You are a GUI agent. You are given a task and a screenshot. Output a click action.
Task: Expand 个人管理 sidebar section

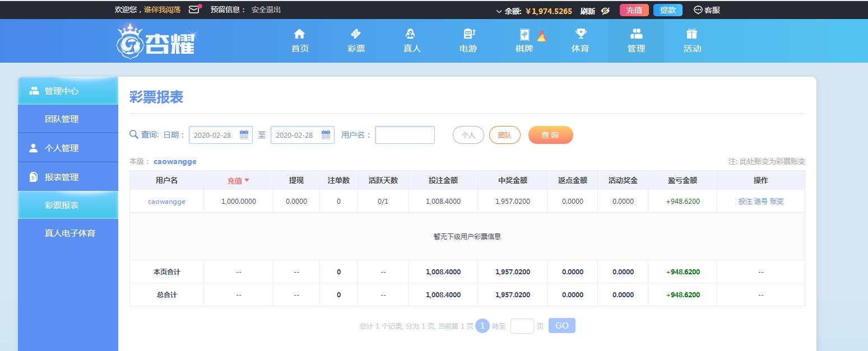point(68,148)
